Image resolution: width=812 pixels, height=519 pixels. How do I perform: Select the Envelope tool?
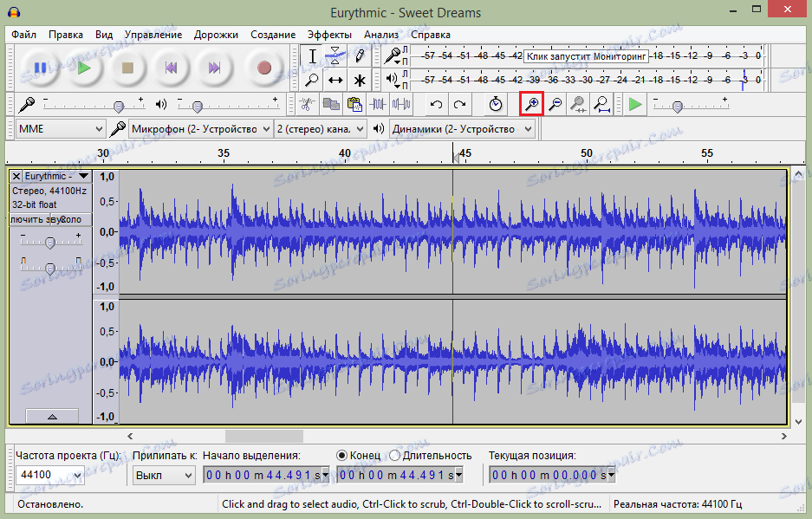(335, 55)
